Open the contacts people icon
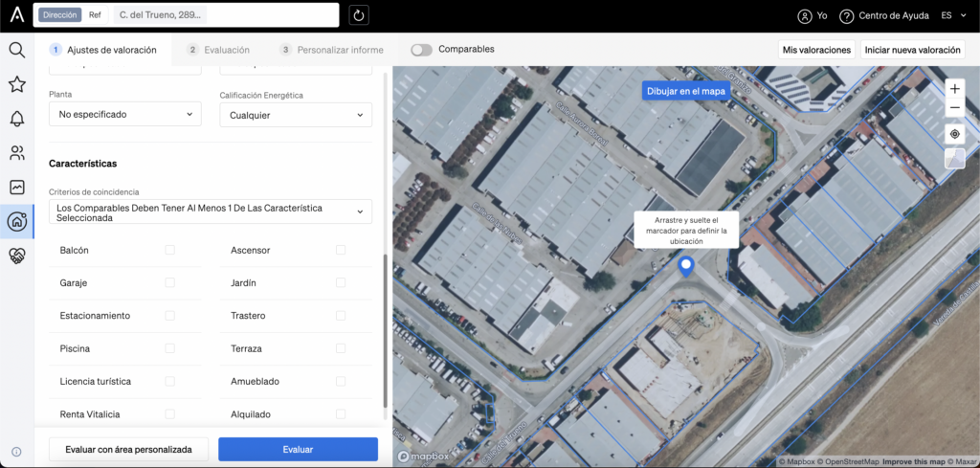Image resolution: width=980 pixels, height=468 pixels. pos(17,152)
